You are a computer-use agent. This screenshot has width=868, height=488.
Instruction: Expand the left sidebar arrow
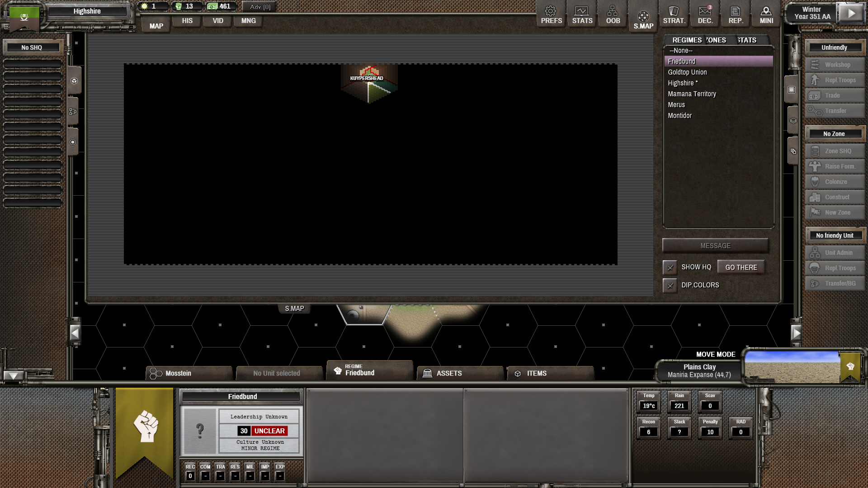(x=75, y=333)
